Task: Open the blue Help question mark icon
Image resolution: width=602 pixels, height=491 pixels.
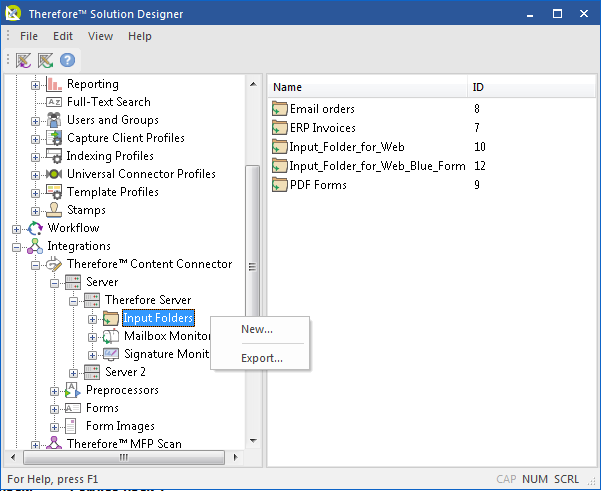Action: point(67,60)
